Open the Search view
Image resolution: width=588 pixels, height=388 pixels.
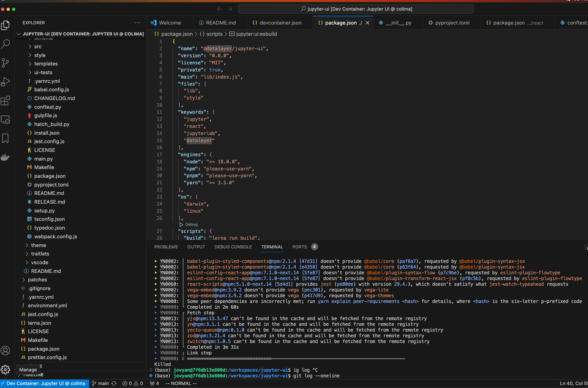coord(6,44)
